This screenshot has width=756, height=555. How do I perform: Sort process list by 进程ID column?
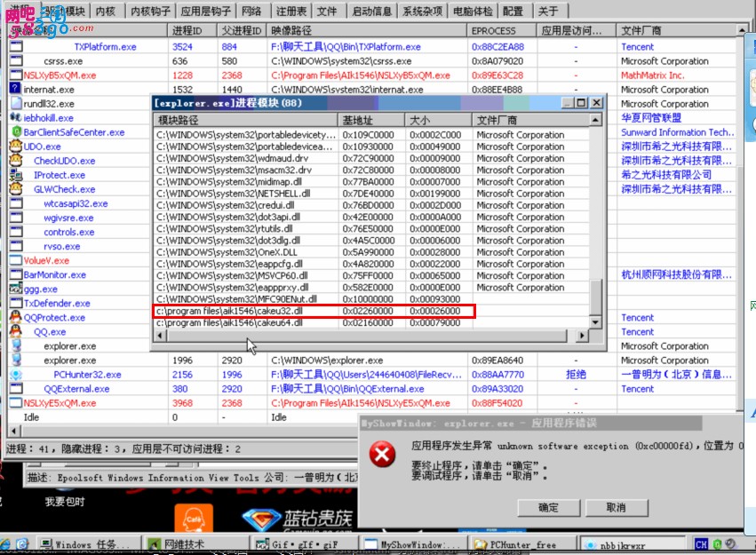click(193, 30)
